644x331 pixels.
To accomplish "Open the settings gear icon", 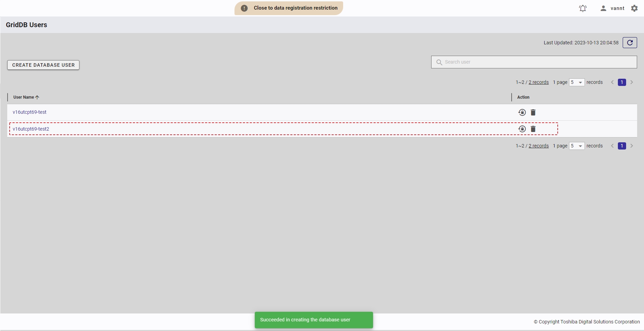I will [x=634, y=8].
